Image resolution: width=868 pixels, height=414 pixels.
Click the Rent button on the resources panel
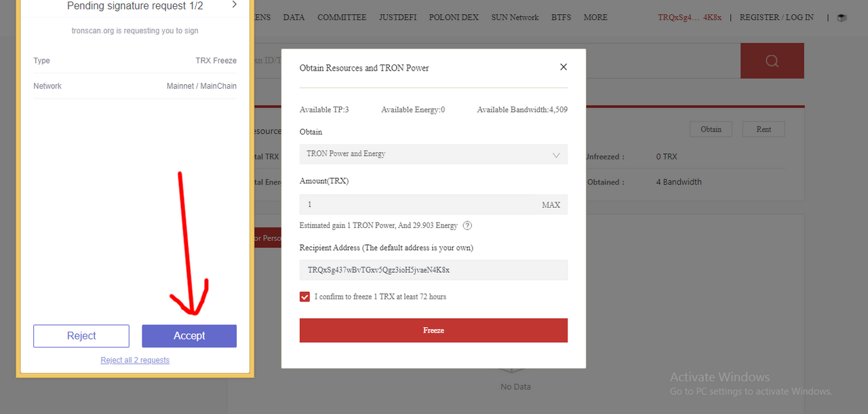pos(764,130)
